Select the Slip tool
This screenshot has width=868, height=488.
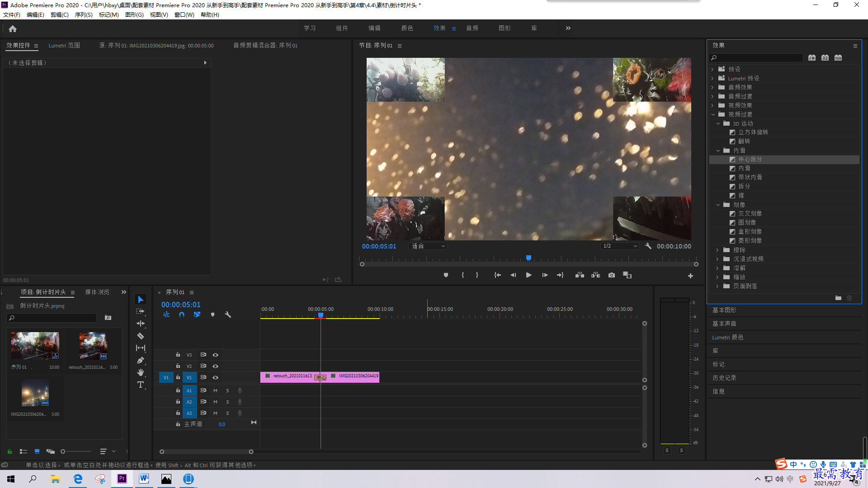[141, 348]
